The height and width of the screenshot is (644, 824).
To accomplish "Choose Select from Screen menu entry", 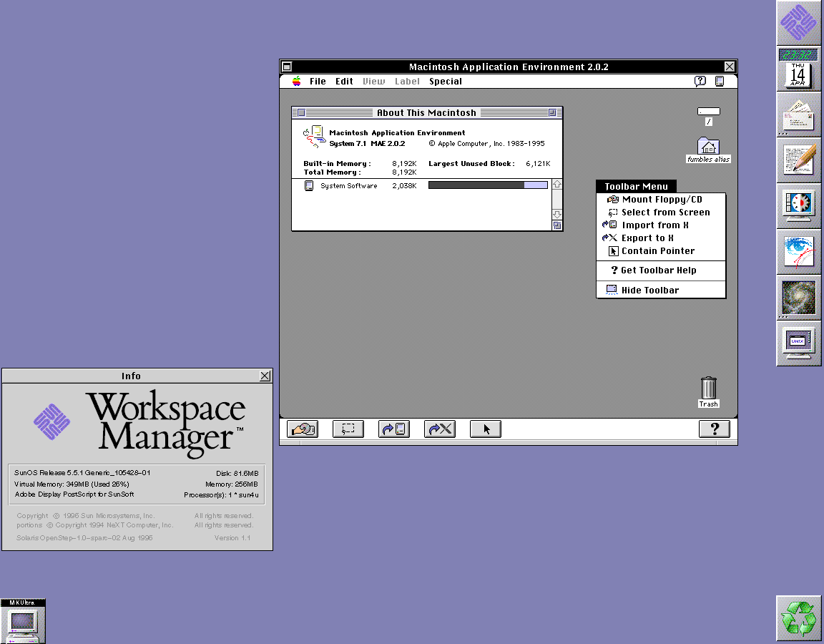I will pos(661,213).
